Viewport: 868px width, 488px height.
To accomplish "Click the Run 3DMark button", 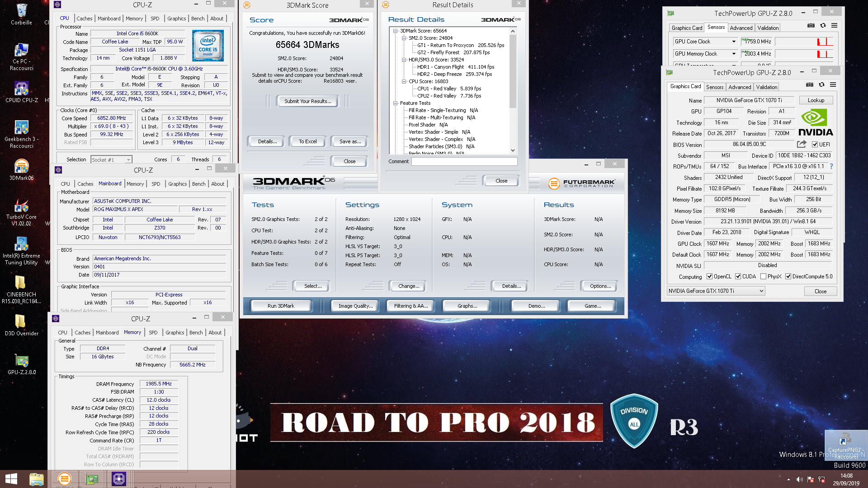I will point(281,306).
